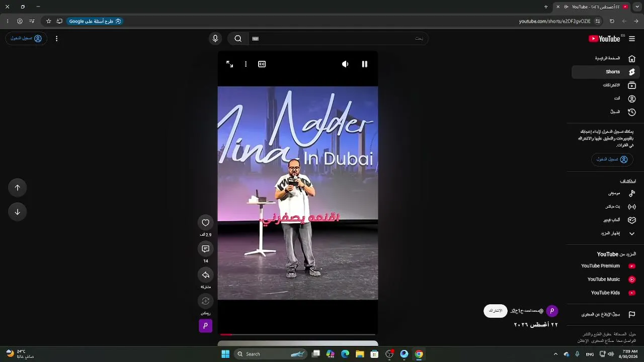Search with your voice microphone button
Image resolution: width=644 pixels, height=362 pixels.
tap(215, 39)
